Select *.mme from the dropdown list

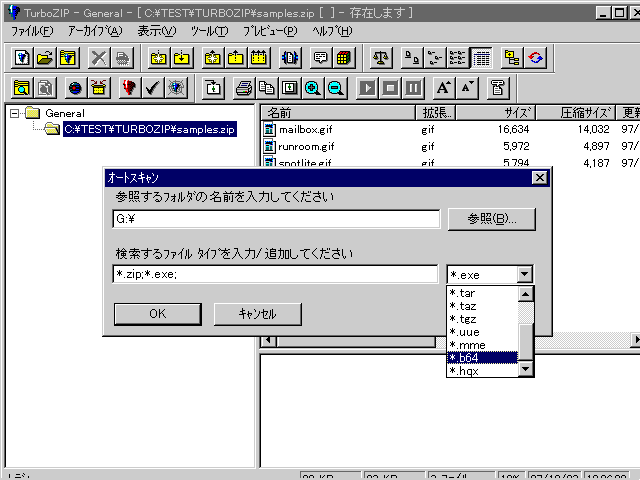[x=482, y=345]
